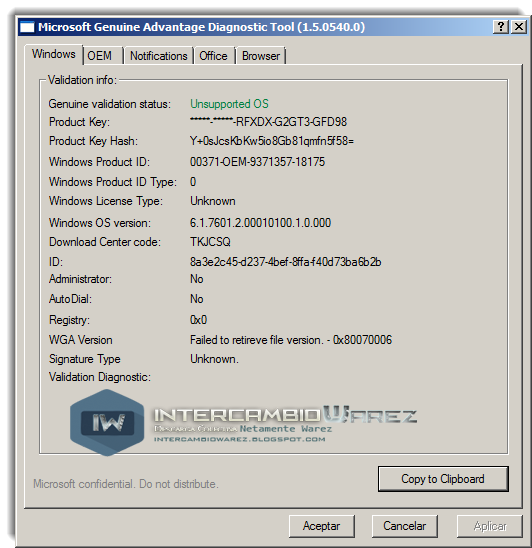Click the Product Key Hash value

click(x=272, y=141)
